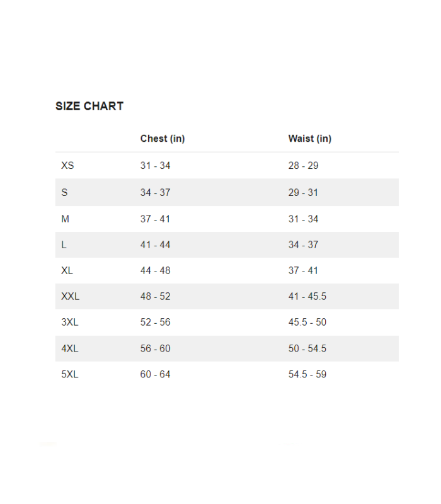Select chest measurement 37 - 41 for M
441x504 pixels.
tap(155, 219)
